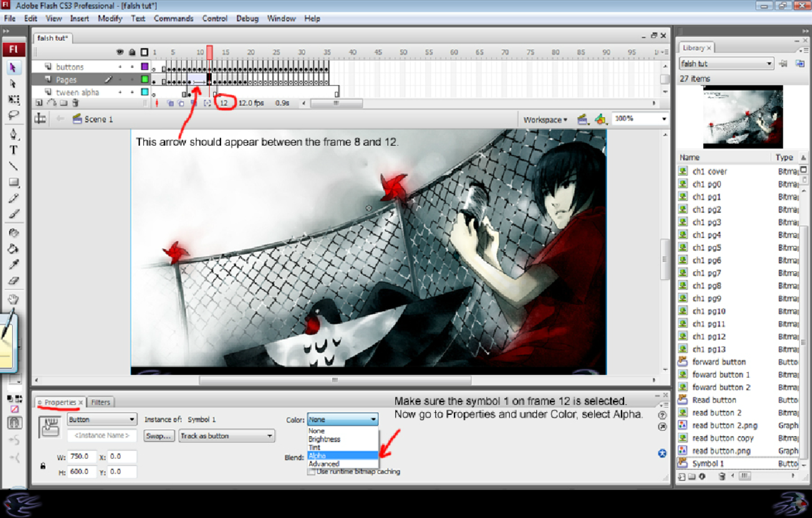
Task: Select the Rectangle tool
Action: (x=13, y=182)
